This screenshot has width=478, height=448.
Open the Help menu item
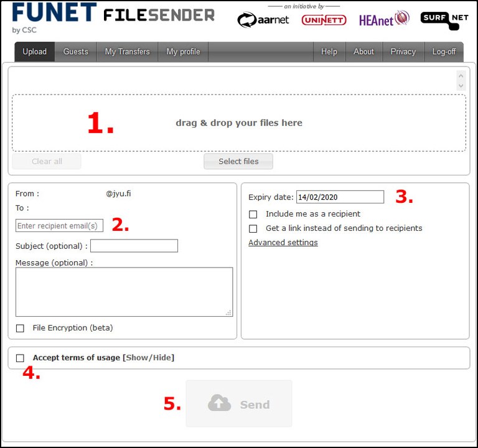(x=329, y=52)
